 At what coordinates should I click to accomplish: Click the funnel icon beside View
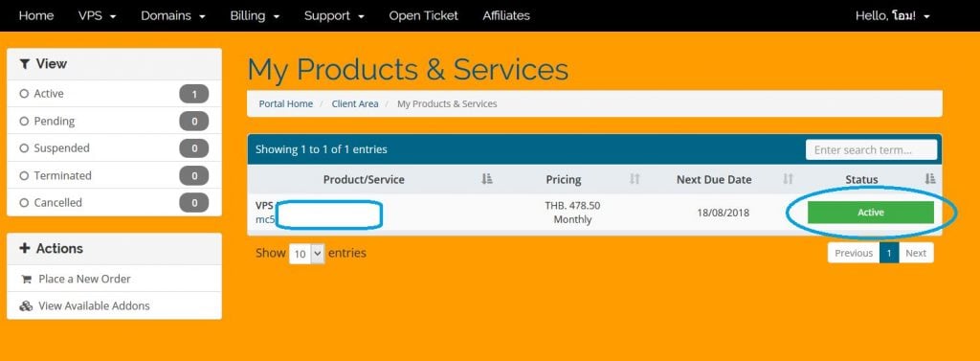point(24,64)
